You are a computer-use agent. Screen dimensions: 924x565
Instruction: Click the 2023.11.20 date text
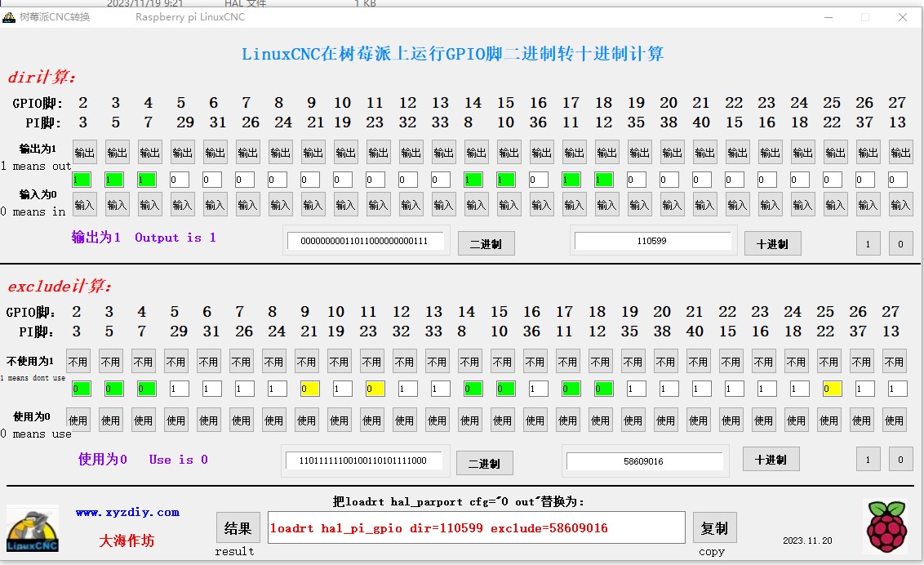[807, 541]
